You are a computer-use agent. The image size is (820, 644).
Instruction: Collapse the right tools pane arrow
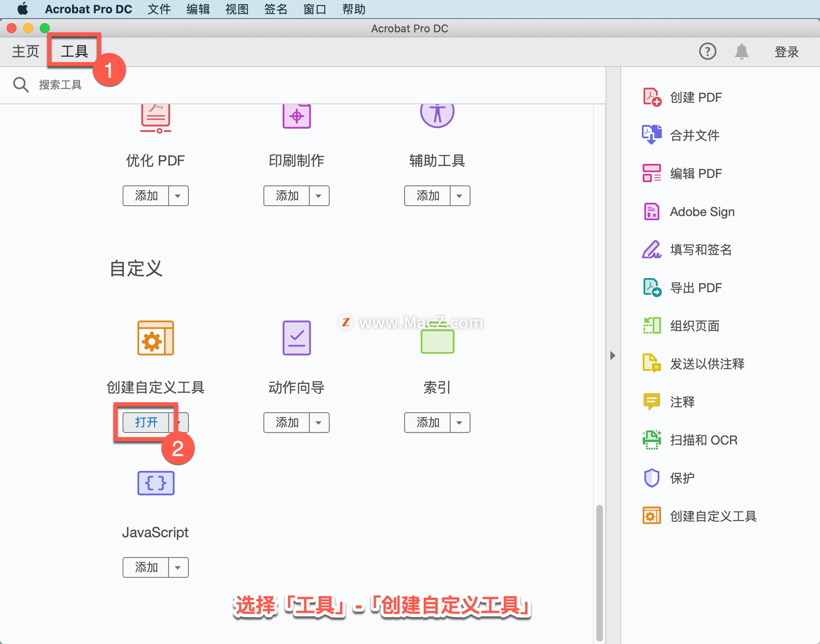pyautogui.click(x=613, y=356)
